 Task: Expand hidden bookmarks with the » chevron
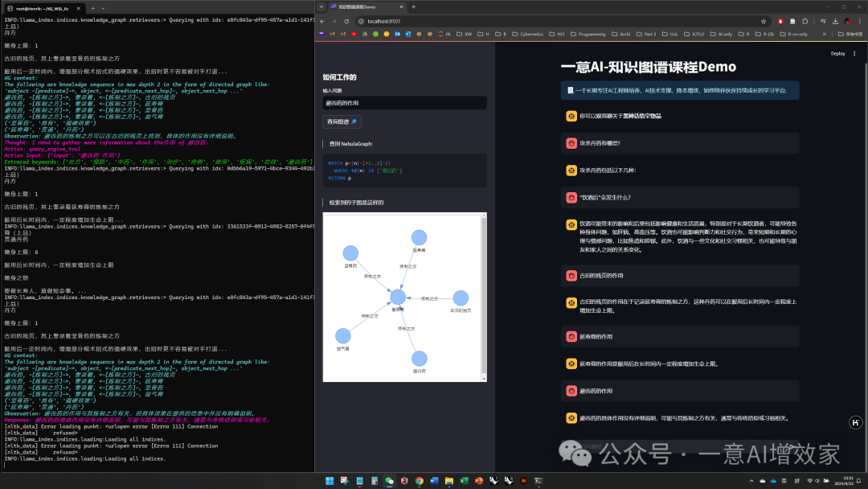[825, 34]
